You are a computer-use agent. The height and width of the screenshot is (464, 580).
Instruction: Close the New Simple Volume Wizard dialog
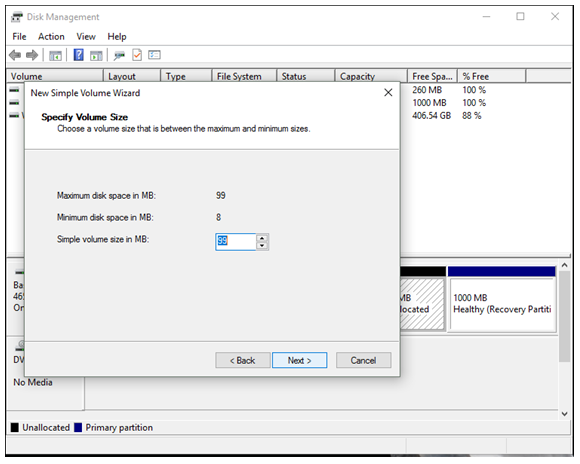click(x=388, y=93)
